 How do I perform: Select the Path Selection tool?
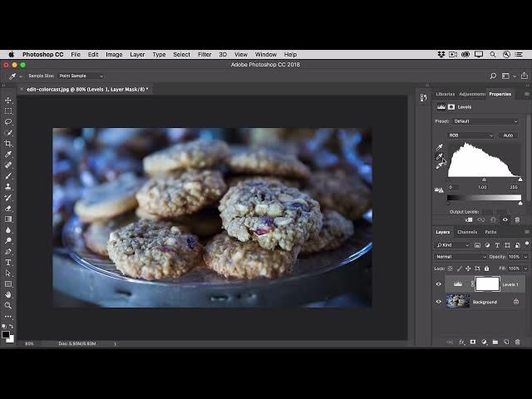pos(8,273)
